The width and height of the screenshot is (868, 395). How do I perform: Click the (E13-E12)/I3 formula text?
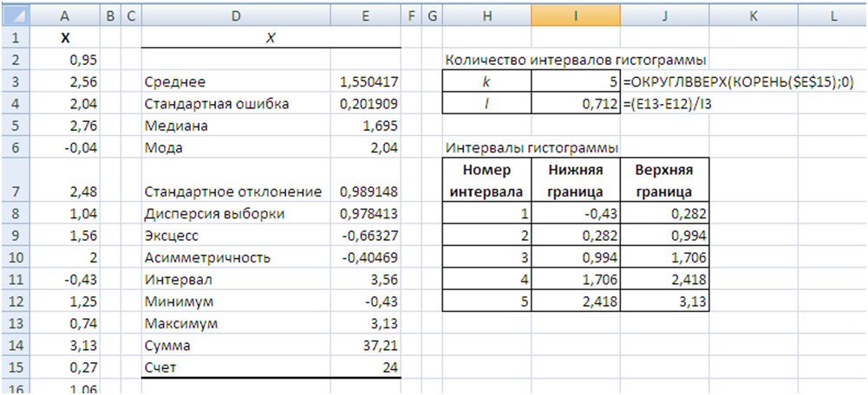667,104
